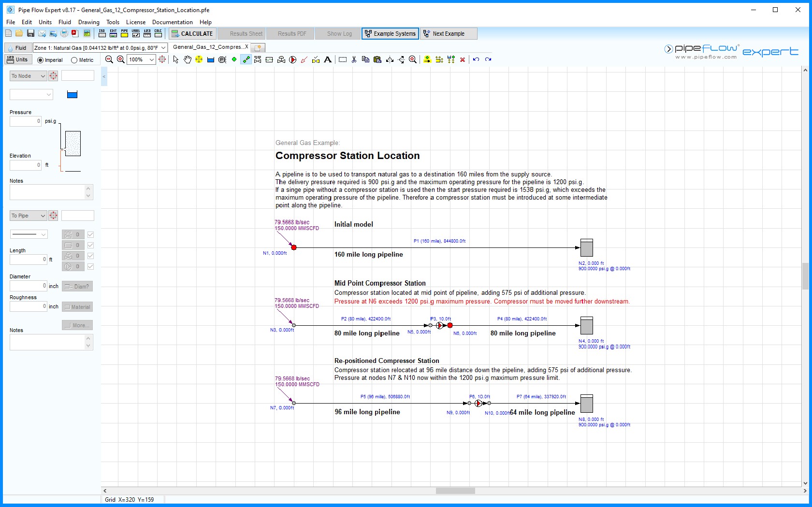Toggle the checkbox beside the pump count
The height and width of the screenshot is (507, 812).
(x=90, y=267)
